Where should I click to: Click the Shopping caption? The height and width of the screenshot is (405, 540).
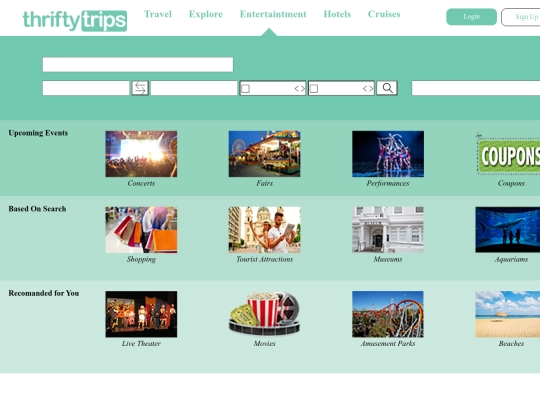141,259
